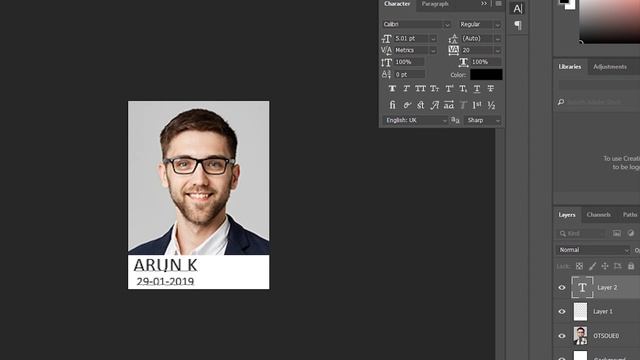
Task: Select the Layers tab
Action: pos(567,214)
